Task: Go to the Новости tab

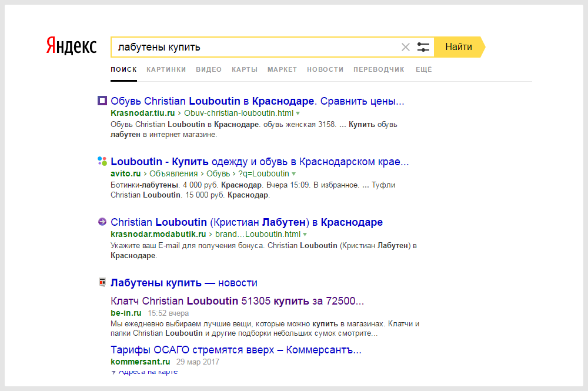Action: tap(325, 69)
